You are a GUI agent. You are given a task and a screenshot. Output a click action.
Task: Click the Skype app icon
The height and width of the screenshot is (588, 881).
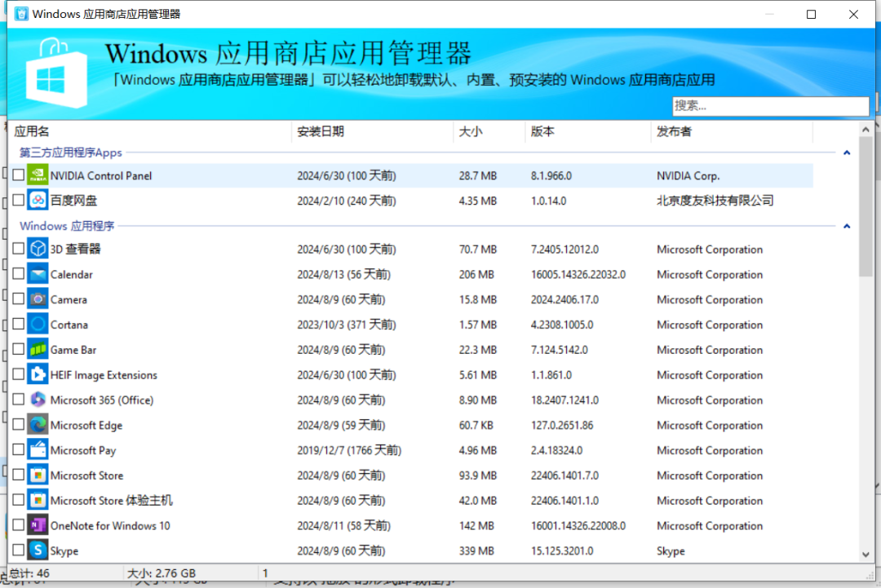[38, 550]
